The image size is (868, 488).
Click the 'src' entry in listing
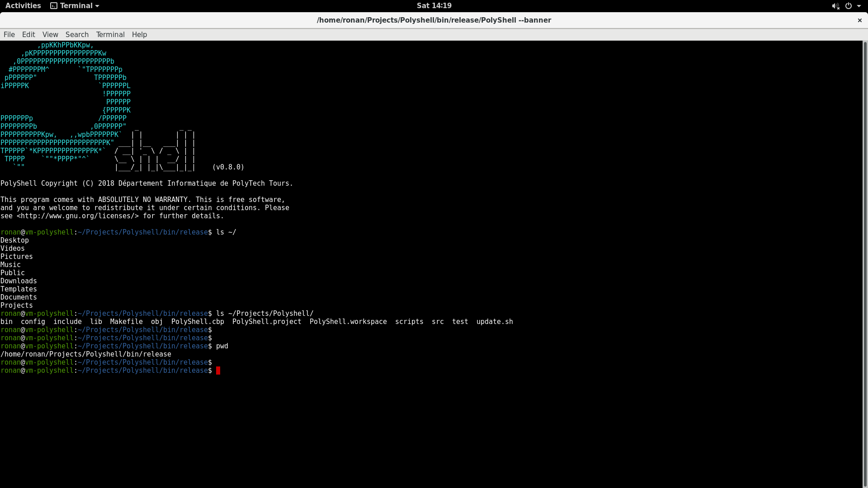tap(438, 322)
